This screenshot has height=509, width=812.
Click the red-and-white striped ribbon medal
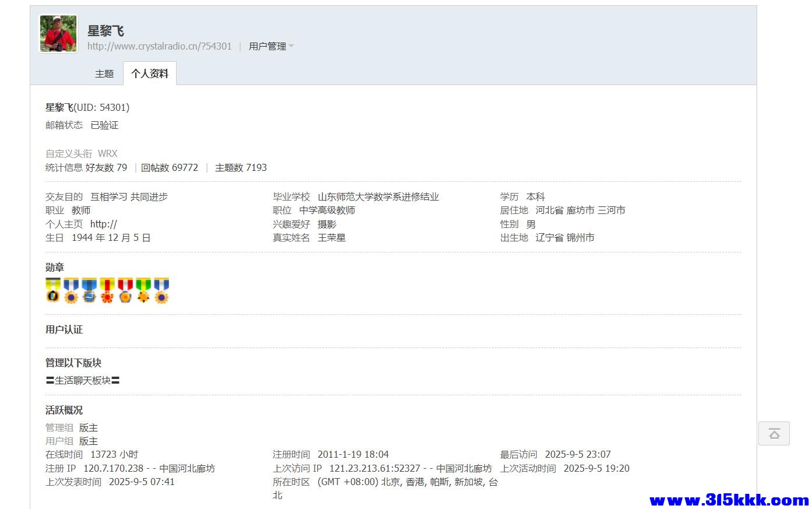pos(125,290)
